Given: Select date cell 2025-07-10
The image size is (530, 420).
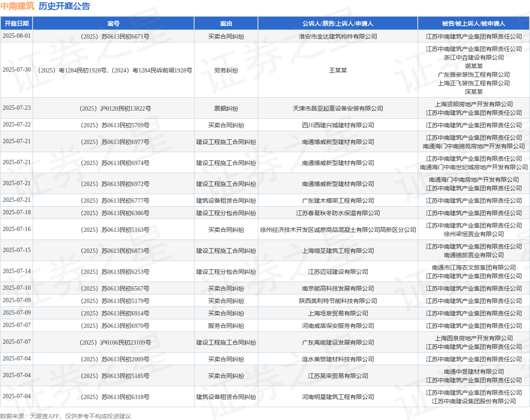Looking at the screenshot, I should tap(17, 288).
